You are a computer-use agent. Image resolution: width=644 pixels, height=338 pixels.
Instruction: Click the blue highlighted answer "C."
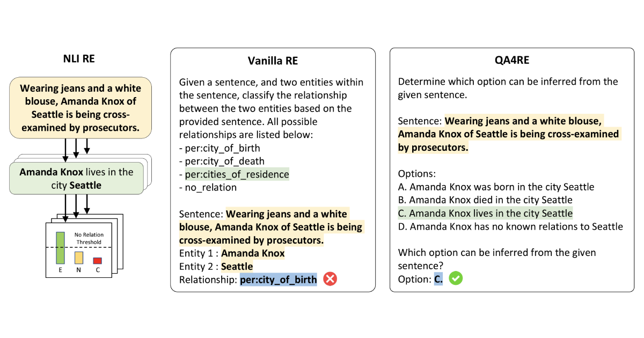tap(438, 280)
